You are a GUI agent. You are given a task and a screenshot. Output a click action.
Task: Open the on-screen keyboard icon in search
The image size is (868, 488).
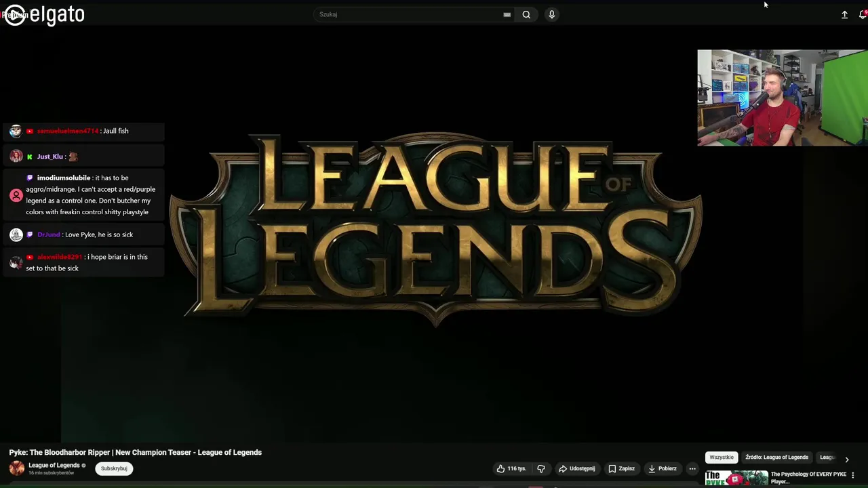coord(507,14)
